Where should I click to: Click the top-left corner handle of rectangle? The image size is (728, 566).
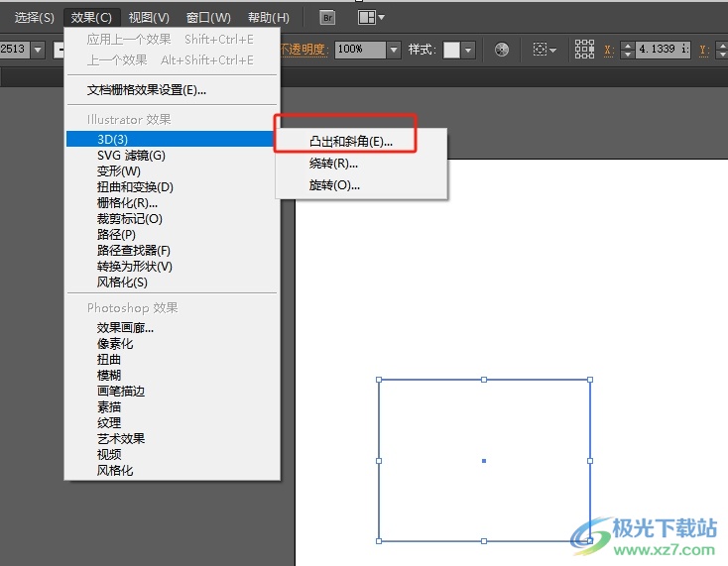tap(379, 380)
